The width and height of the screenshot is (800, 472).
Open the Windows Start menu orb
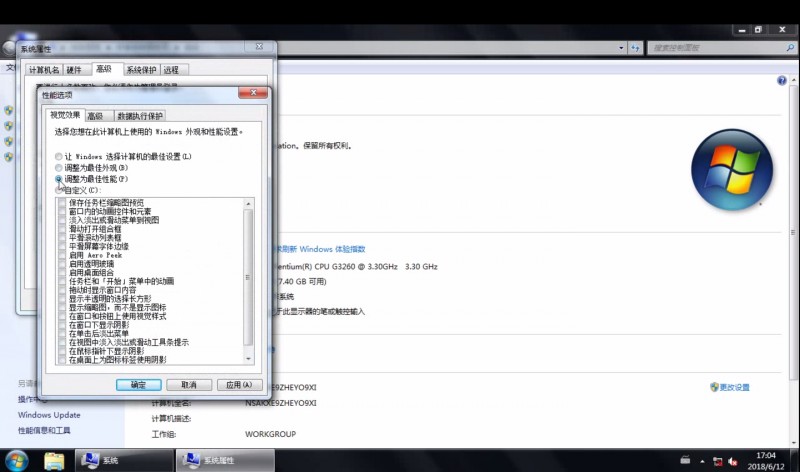click(x=17, y=461)
